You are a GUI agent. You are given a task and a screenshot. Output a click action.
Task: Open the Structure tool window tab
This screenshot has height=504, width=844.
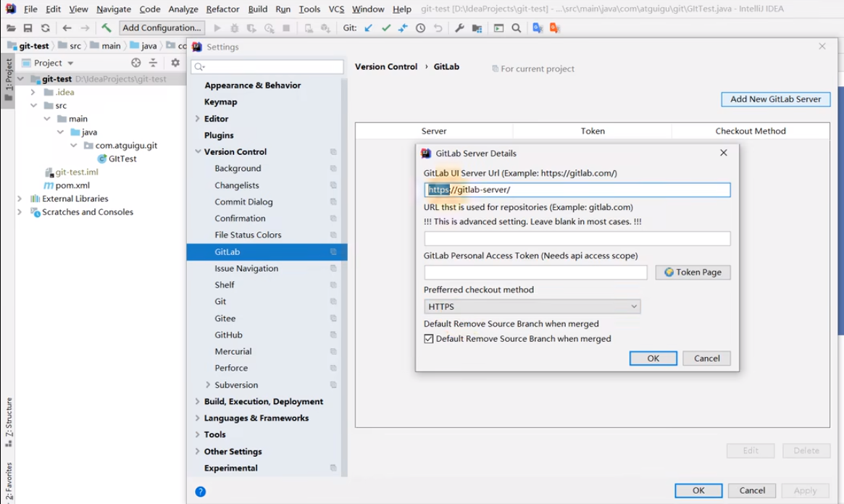[9, 421]
